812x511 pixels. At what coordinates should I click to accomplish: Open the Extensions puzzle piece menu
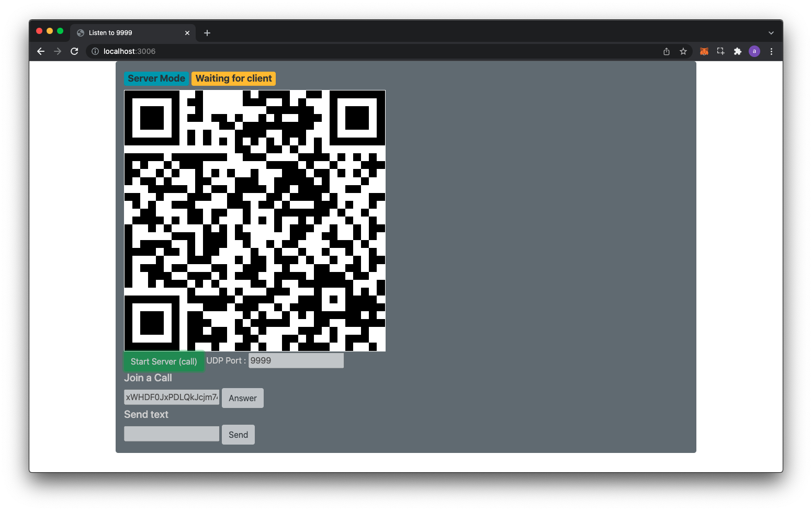[x=738, y=51]
